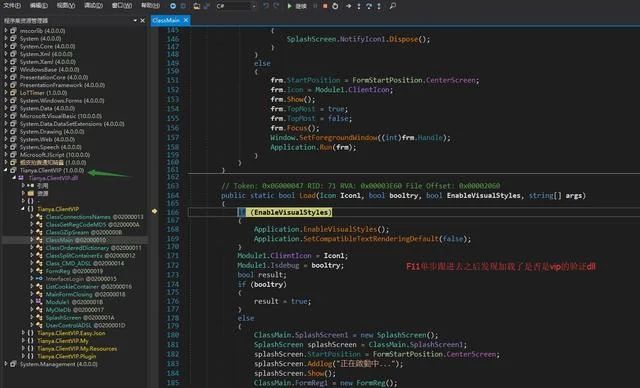The width and height of the screenshot is (640, 388).
Task: Click the open file folder icon
Action: [x=197, y=6]
